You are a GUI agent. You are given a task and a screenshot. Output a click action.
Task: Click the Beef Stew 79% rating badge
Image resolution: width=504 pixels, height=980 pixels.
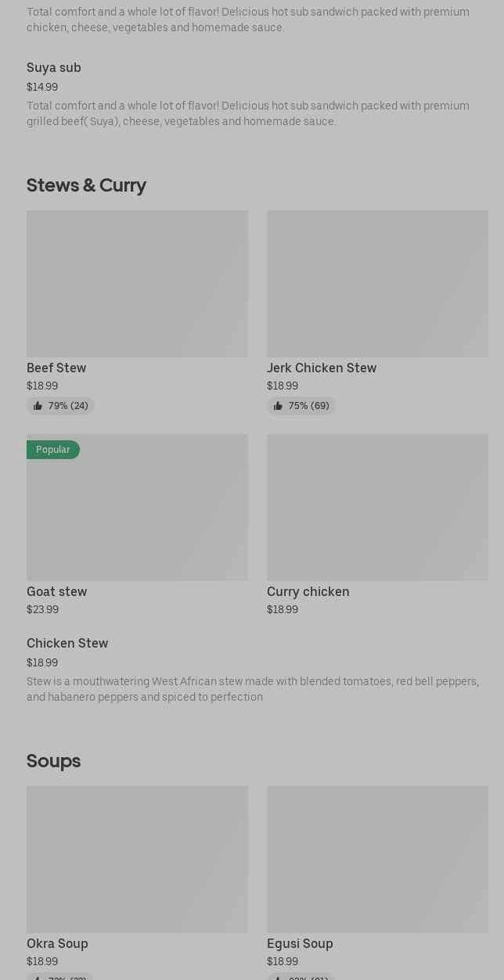click(61, 406)
